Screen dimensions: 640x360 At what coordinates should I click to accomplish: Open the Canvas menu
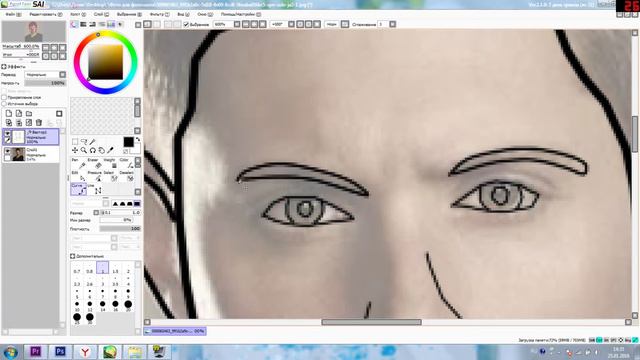[78, 14]
